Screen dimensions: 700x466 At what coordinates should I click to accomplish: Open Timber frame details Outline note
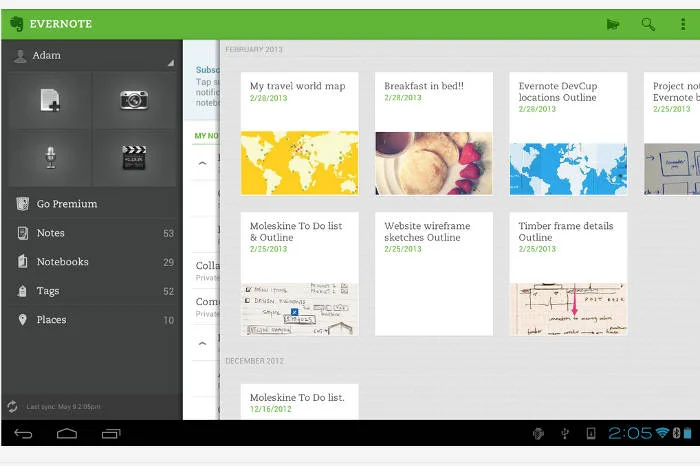coord(568,274)
